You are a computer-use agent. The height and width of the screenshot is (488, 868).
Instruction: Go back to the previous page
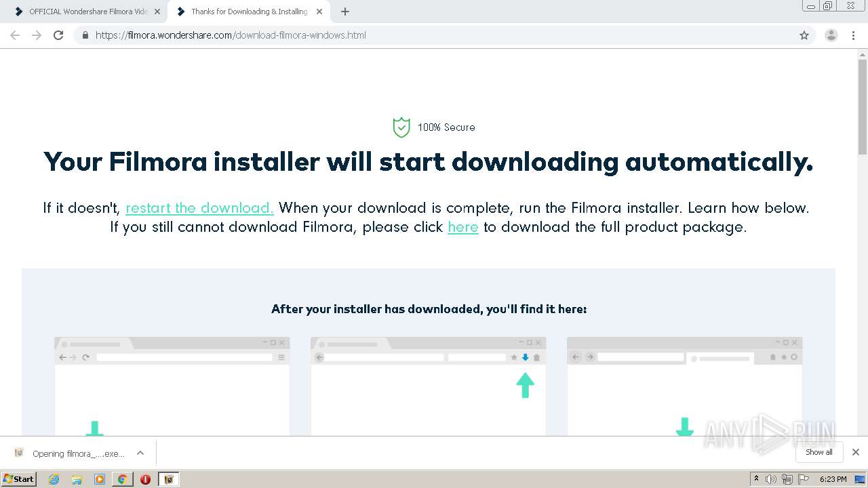pyautogui.click(x=15, y=35)
